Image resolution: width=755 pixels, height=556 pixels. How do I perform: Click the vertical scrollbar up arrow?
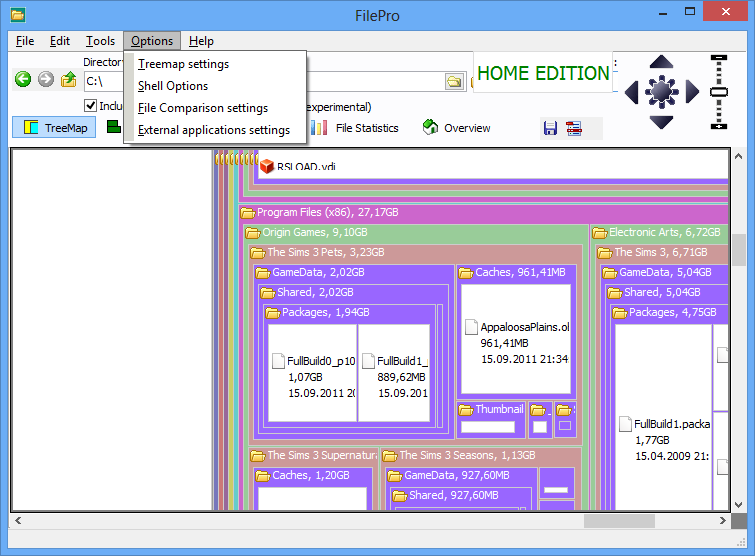tap(738, 156)
